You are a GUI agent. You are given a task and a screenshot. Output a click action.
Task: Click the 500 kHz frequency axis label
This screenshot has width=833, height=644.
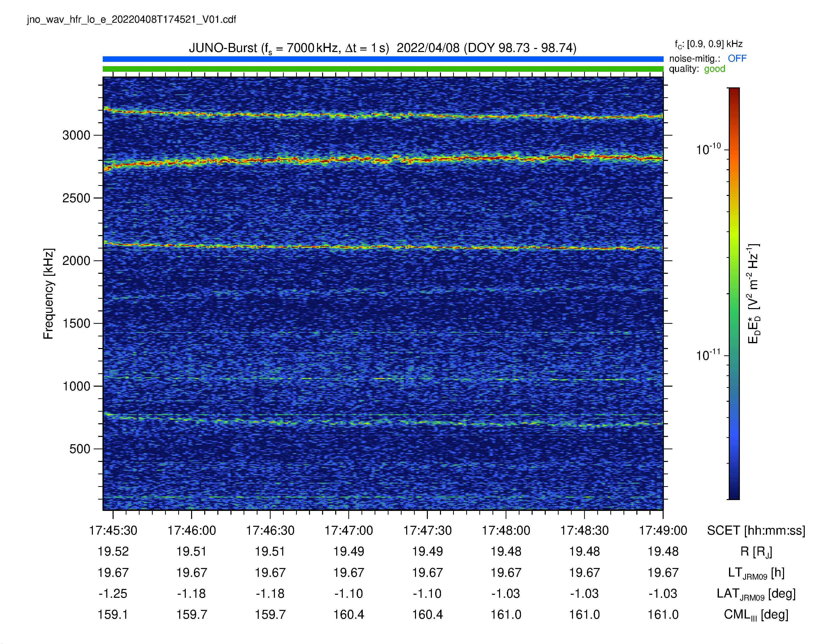80,449
